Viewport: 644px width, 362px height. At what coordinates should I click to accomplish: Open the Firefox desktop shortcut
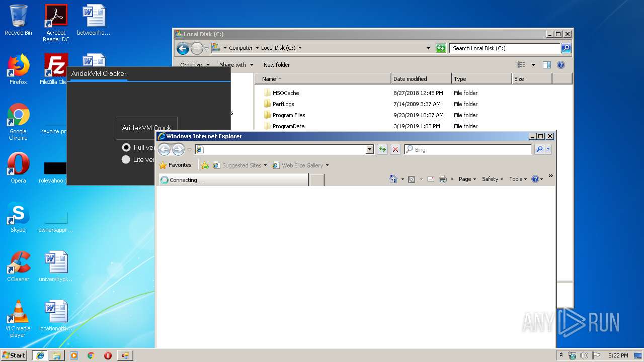tap(18, 69)
